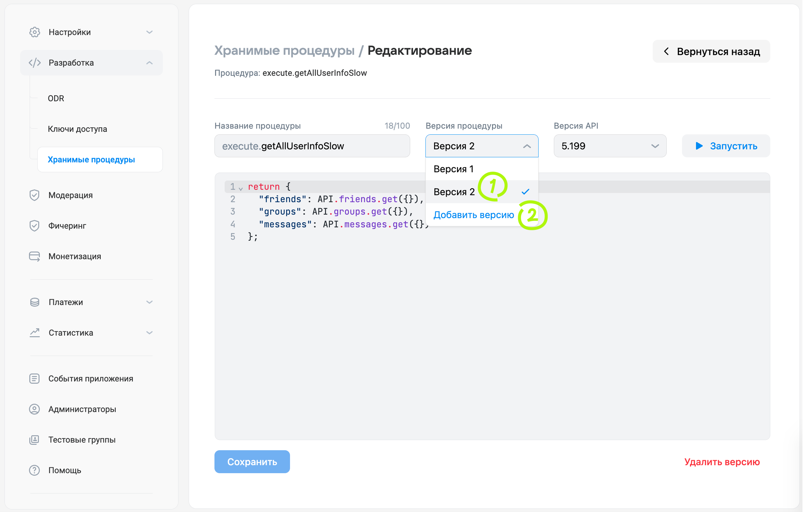Screen dimensions: 812x512
Task: Click the Сохранить button
Action: [252, 461]
